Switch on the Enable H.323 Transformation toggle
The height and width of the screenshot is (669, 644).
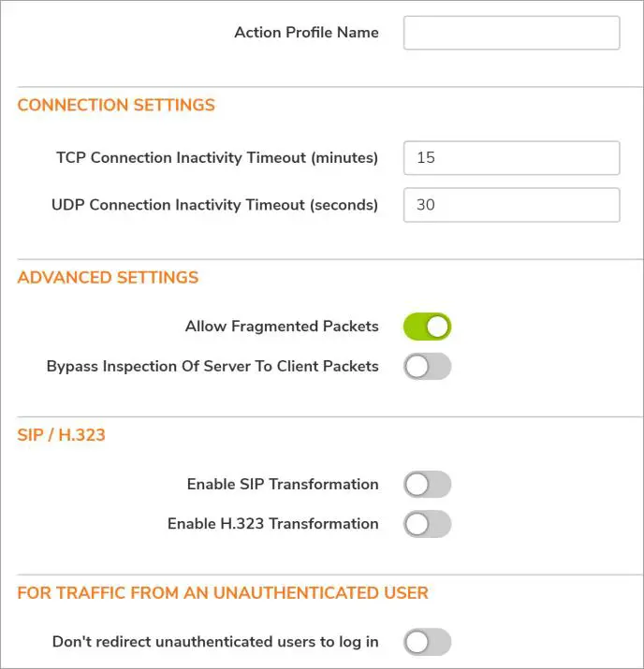428,524
